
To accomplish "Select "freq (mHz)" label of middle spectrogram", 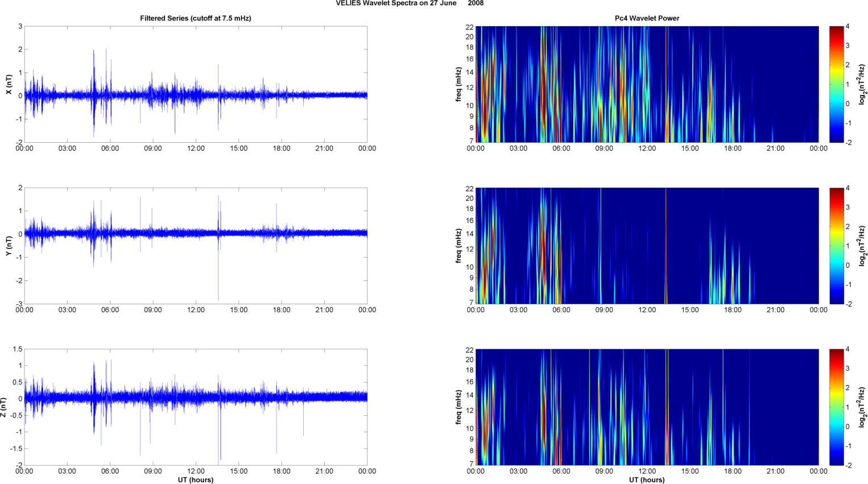I will click(458, 246).
